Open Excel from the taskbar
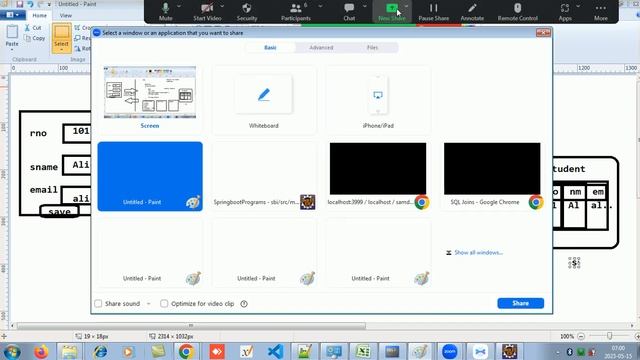The width and height of the screenshot is (640, 360). (363, 351)
